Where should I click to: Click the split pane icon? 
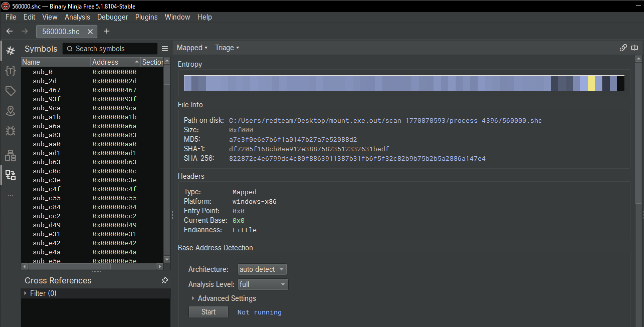tap(634, 48)
